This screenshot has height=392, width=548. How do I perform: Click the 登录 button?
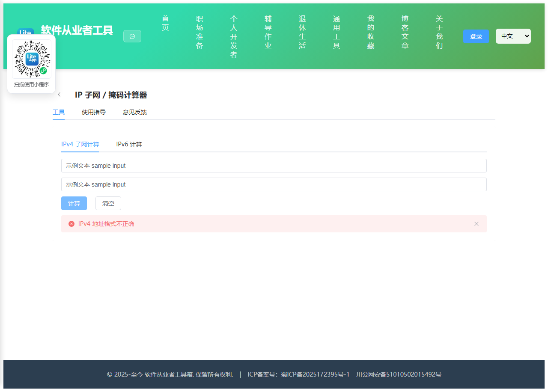point(476,36)
